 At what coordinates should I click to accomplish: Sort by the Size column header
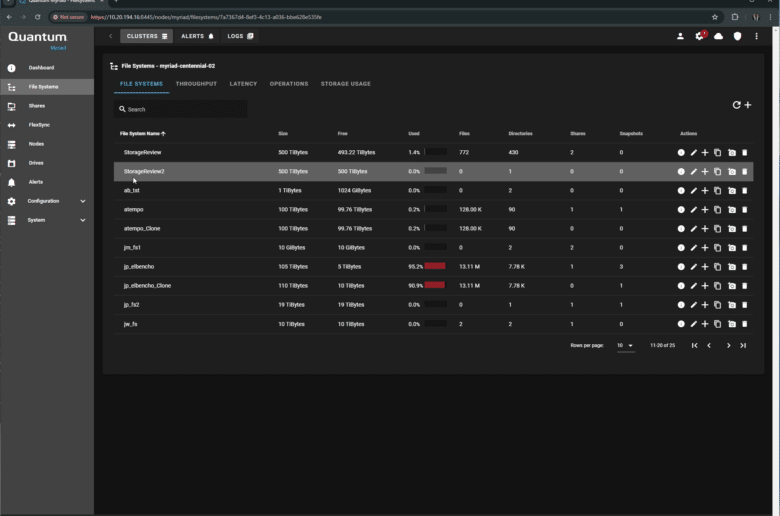[283, 134]
